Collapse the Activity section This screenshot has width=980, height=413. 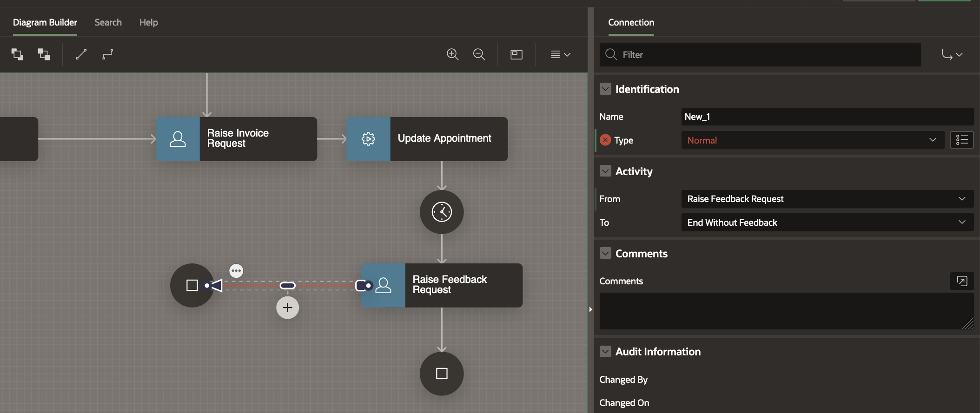pos(605,171)
